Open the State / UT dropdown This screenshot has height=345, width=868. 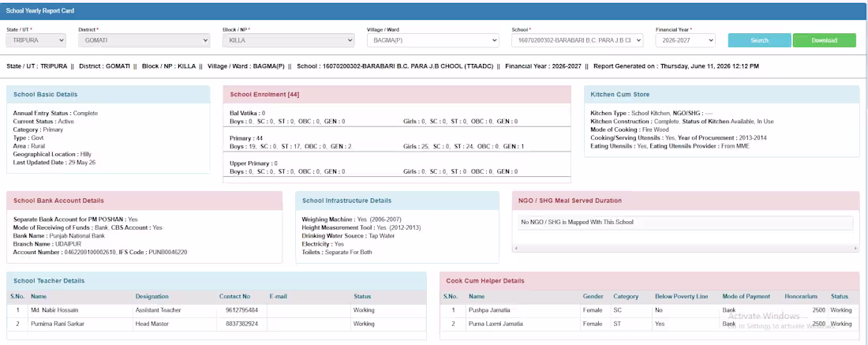click(36, 40)
